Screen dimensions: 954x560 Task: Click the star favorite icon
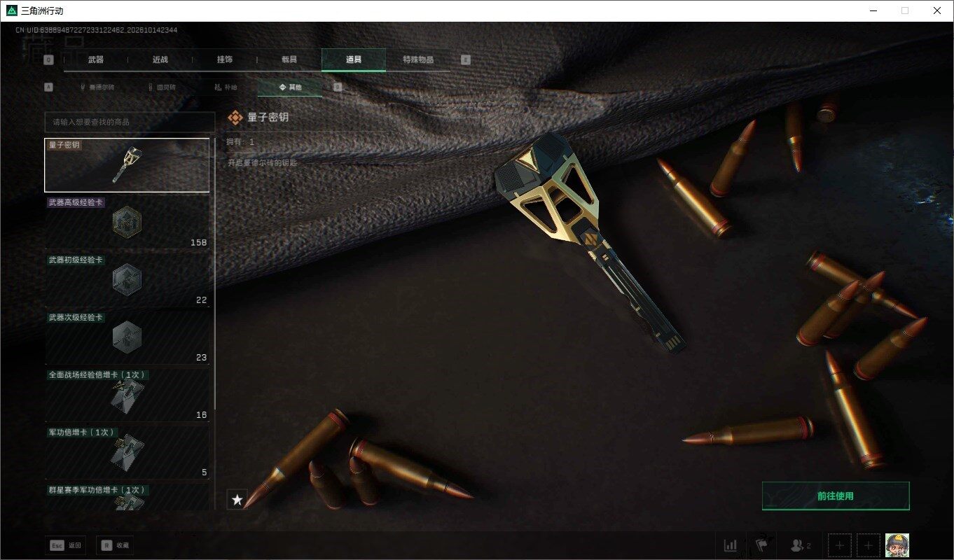(x=237, y=500)
